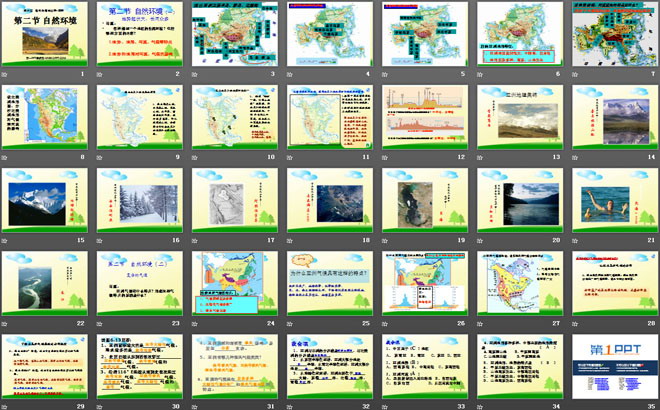Click the animation star icon under slide 1
Viewport: 660px width, 410px height.
(x=6, y=74)
